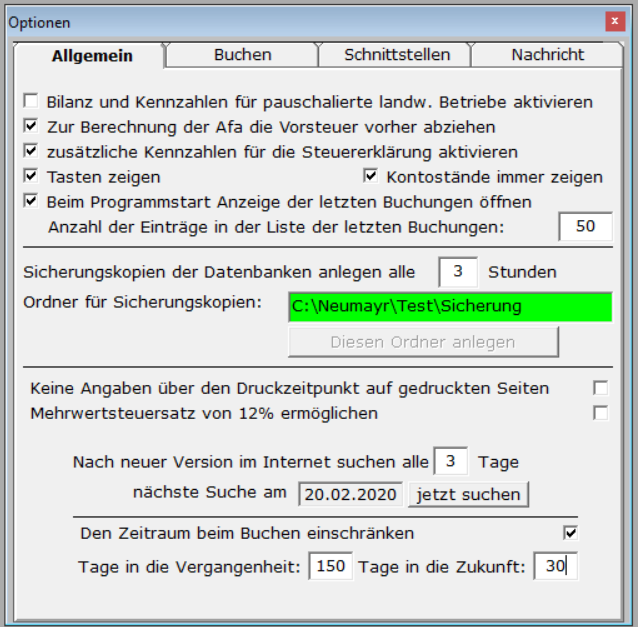This screenshot has width=638, height=627.
Task: Enable Mehrwertsteuersatz von 12% ermöglichen
Action: click(x=601, y=413)
